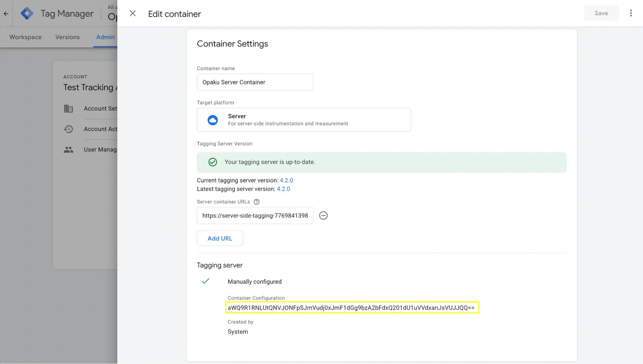Open the Workspace tab
This screenshot has width=643, height=364.
point(25,37)
